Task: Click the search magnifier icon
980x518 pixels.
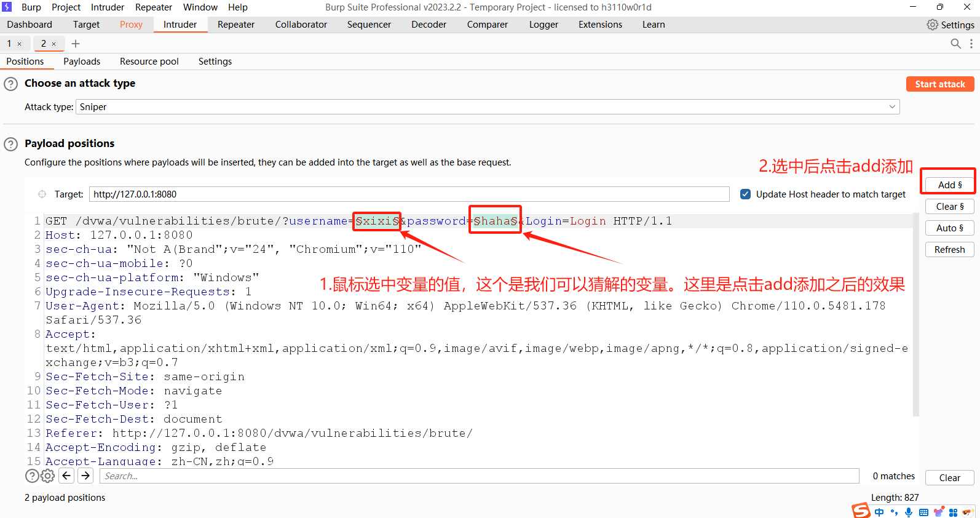Action: pyautogui.click(x=955, y=44)
